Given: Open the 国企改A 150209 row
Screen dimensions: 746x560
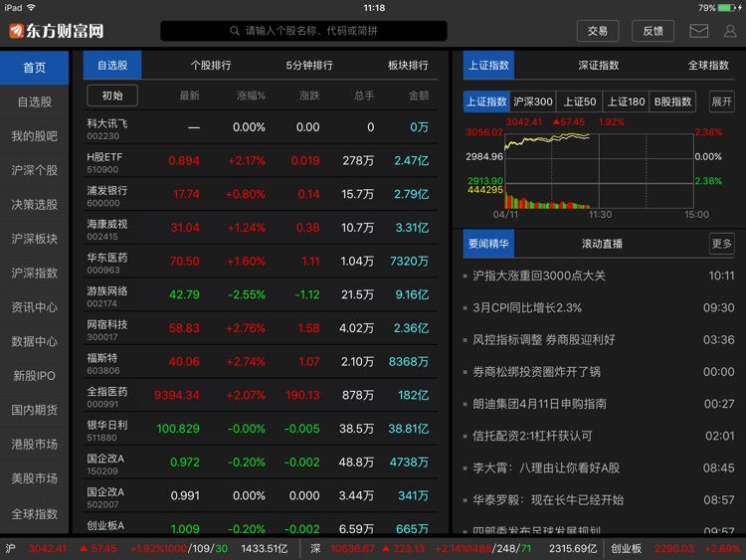Looking at the screenshot, I should click(x=261, y=463).
